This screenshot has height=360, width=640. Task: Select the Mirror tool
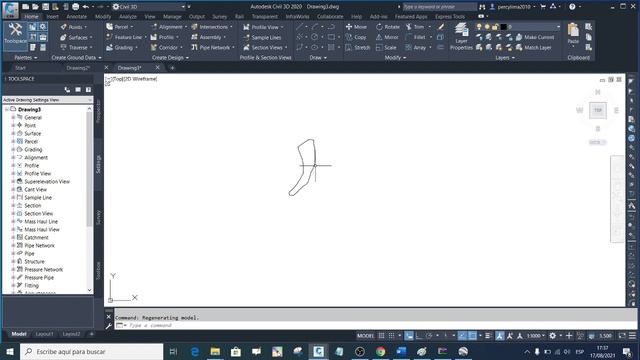387,37
